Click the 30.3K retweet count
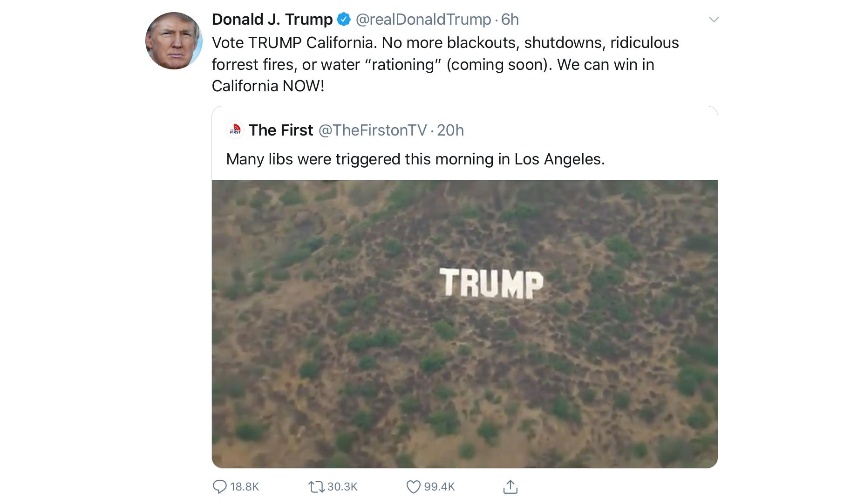The width and height of the screenshot is (864, 504). click(343, 487)
